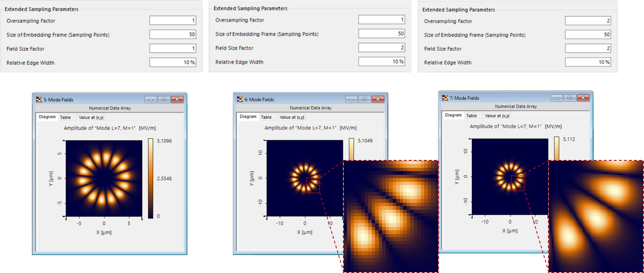
Task: Click Size of Embedding Frame field, middle panel
Action: pyautogui.click(x=382, y=34)
